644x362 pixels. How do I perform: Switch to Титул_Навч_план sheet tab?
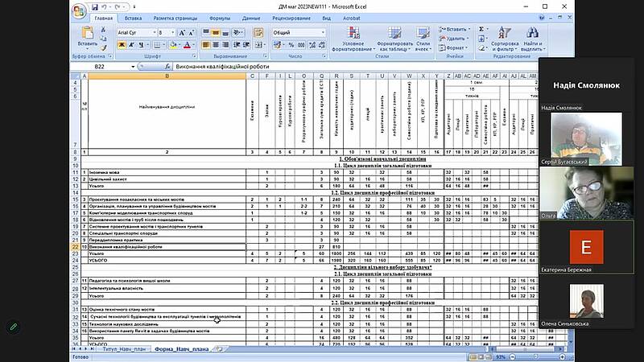tap(124, 349)
